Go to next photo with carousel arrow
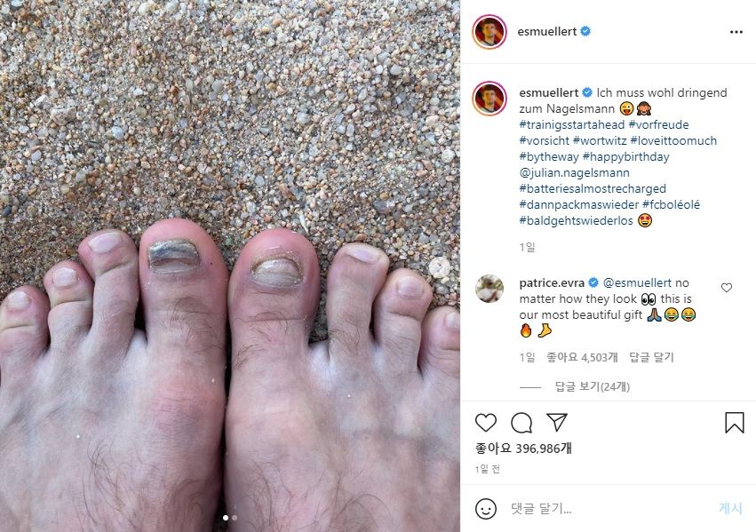The height and width of the screenshot is (532, 756). pos(439,267)
